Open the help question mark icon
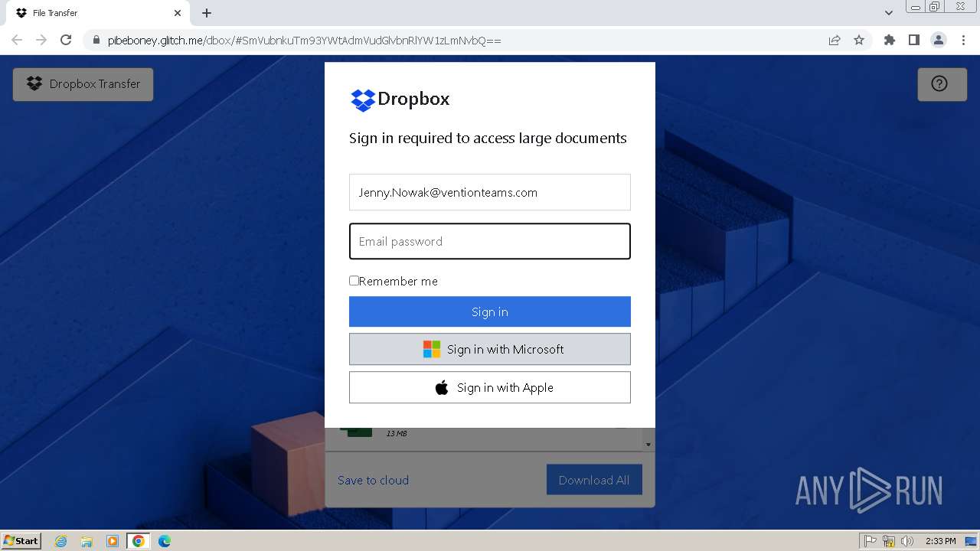The image size is (980, 551). 939,84
